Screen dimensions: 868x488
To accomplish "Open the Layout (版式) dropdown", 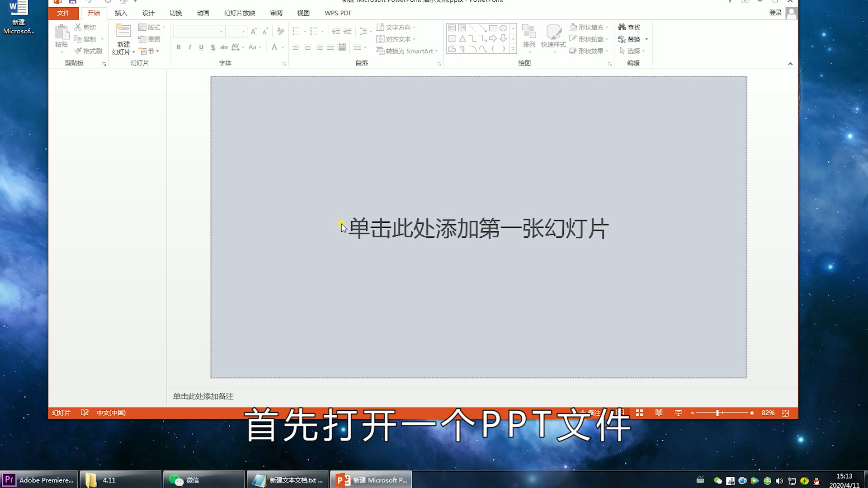I will [x=151, y=27].
